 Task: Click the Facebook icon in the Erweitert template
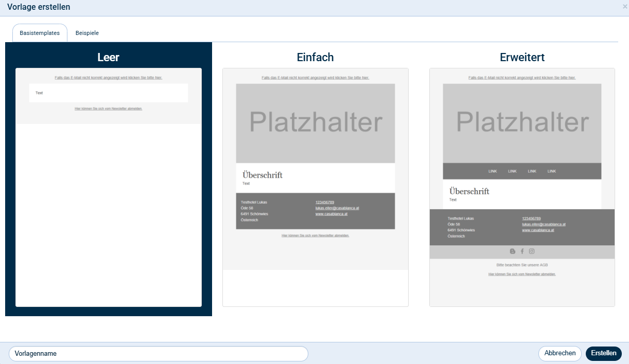pyautogui.click(x=522, y=251)
